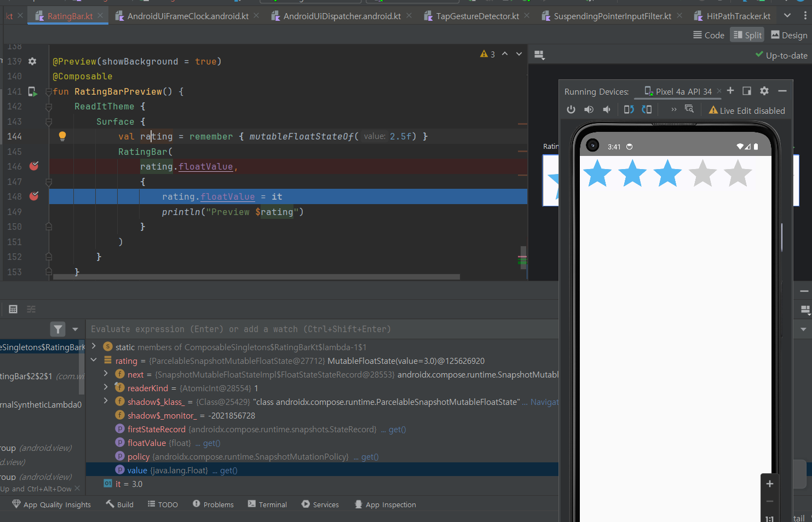Click get() link for firstStateRecord
The width and height of the screenshot is (812, 522).
pyautogui.click(x=397, y=430)
